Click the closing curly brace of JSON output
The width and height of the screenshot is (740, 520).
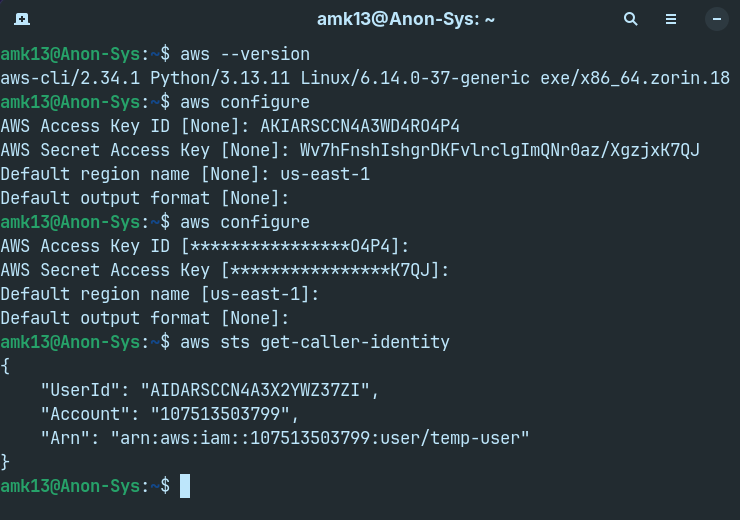(x=6, y=462)
